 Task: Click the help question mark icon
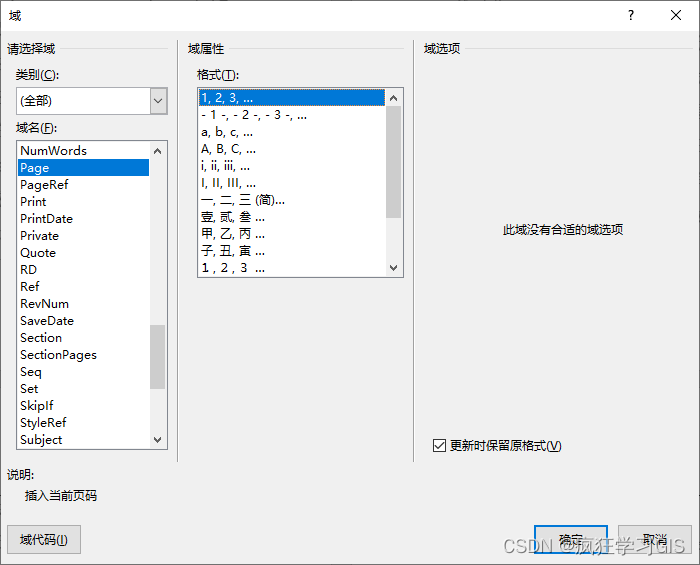click(x=630, y=16)
